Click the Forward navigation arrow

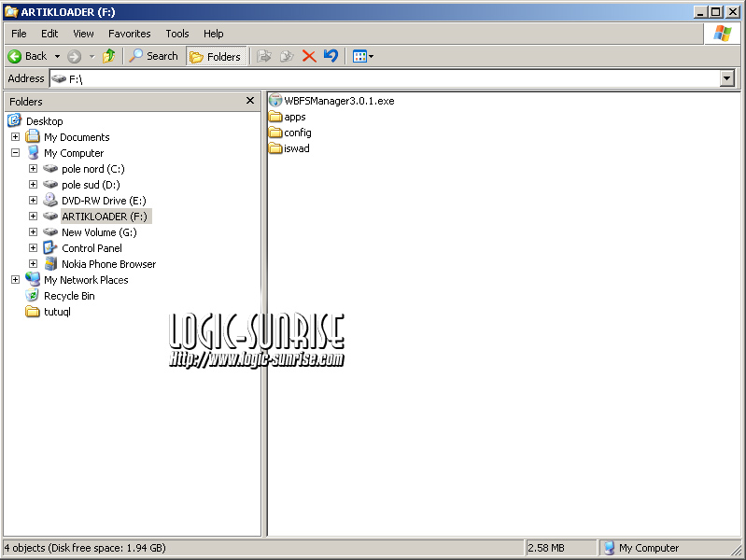click(x=74, y=56)
